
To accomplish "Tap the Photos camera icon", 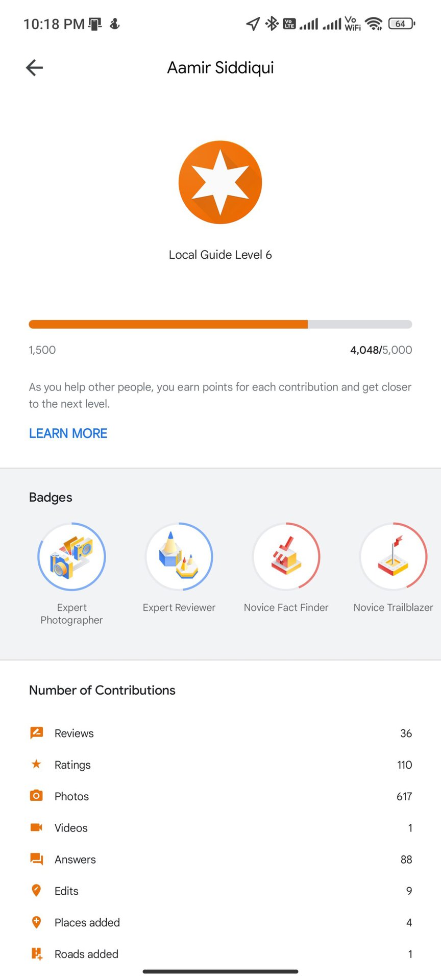I will coord(36,796).
